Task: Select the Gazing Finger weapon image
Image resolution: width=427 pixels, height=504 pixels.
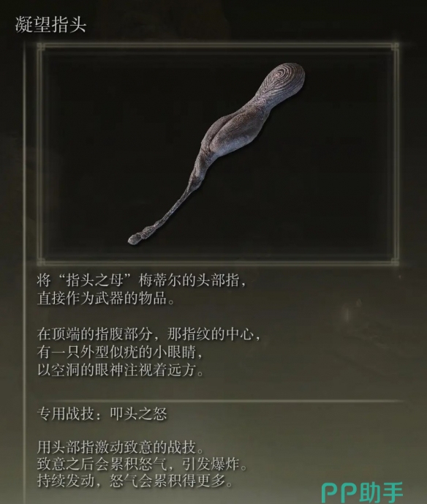Action: point(216,154)
